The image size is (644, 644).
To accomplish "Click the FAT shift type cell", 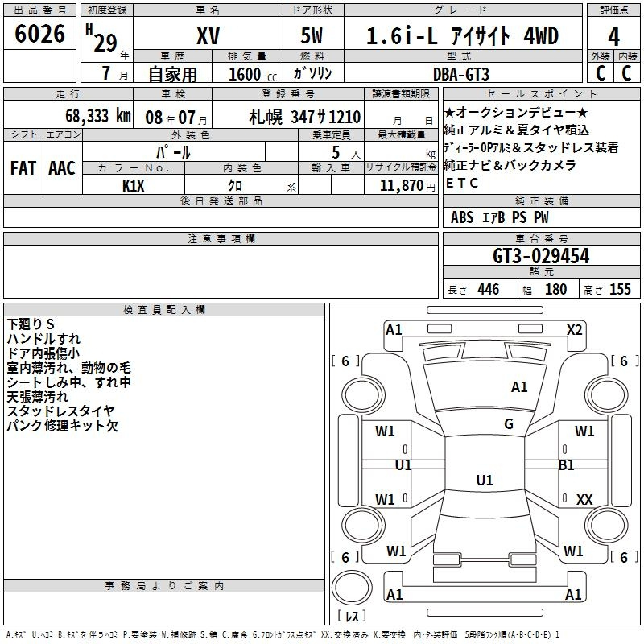I will point(23,168).
